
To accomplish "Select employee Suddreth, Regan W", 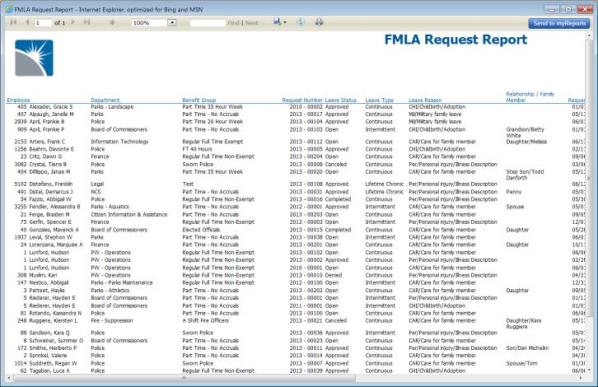I will pos(53,363).
